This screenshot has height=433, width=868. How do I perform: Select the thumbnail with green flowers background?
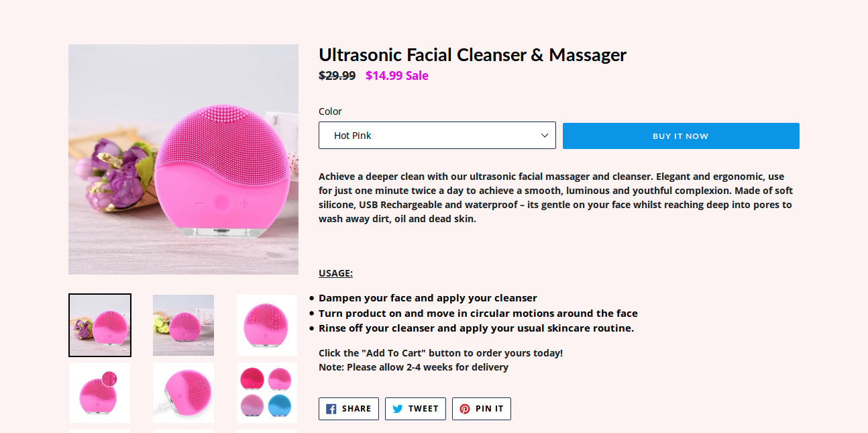tap(183, 325)
